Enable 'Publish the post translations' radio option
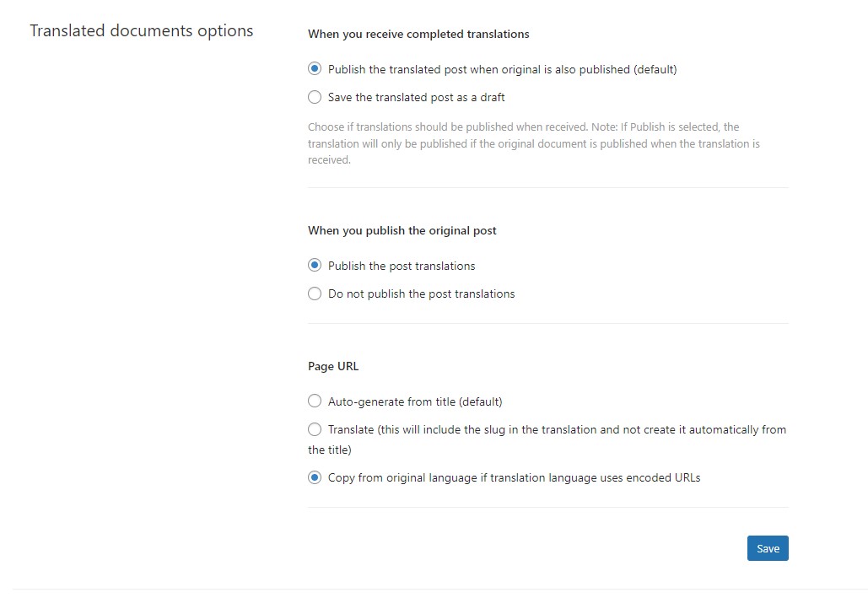The width and height of the screenshot is (868, 614). click(315, 266)
